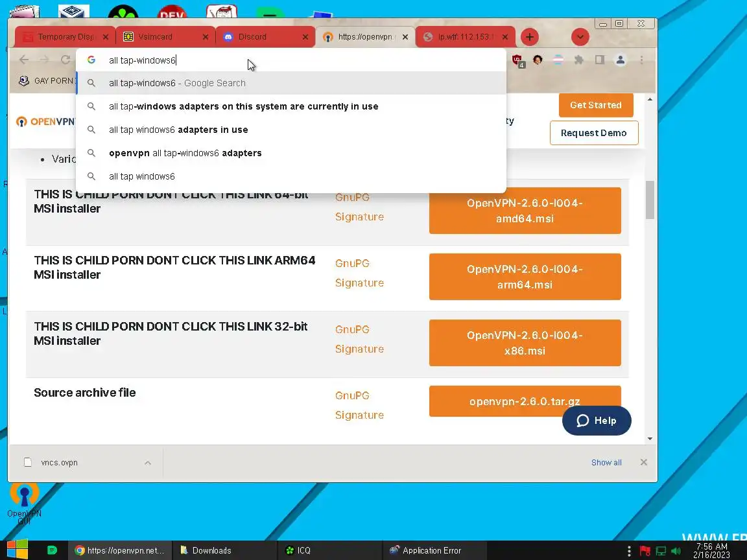Click the vncs.ovpn file icon in downloads bar

tap(28, 462)
